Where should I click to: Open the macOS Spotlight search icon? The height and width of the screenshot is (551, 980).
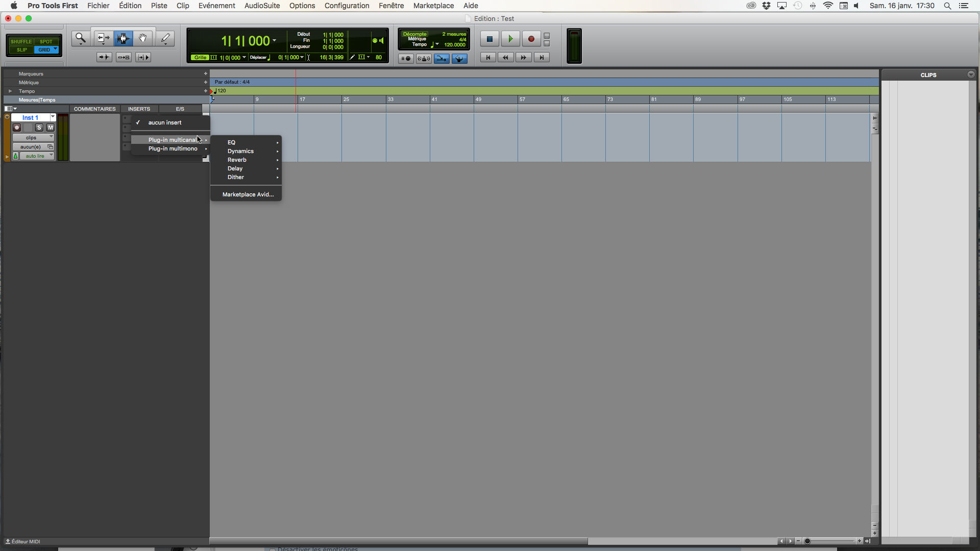[x=947, y=6]
